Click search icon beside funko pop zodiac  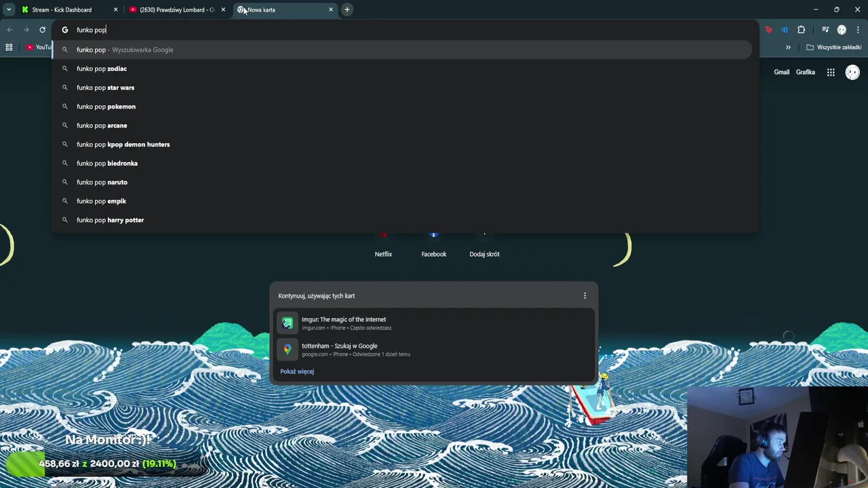click(65, 68)
